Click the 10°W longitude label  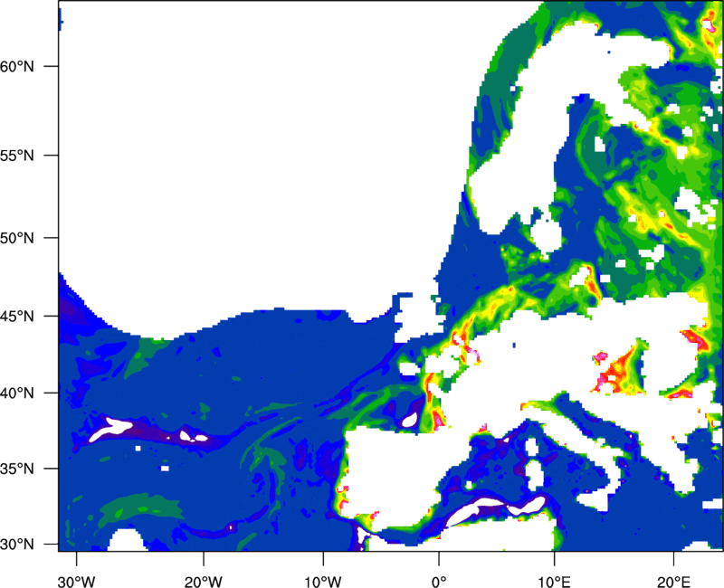coord(323,582)
